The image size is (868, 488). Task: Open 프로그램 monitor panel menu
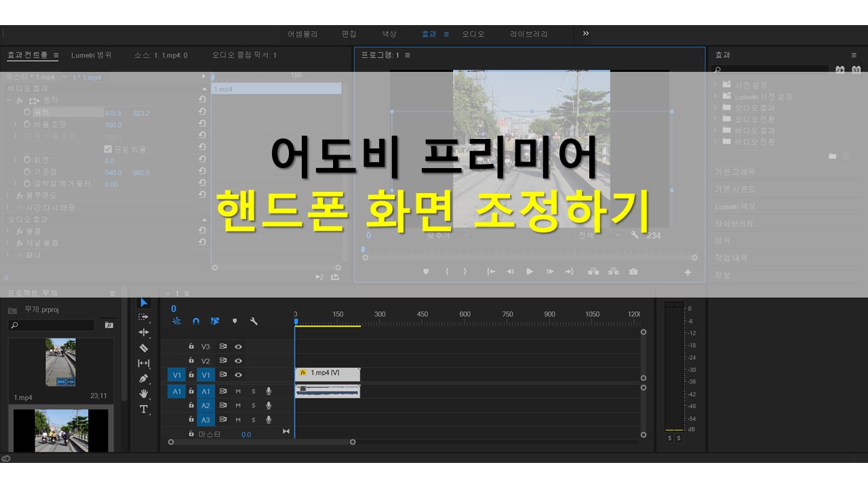click(x=408, y=55)
